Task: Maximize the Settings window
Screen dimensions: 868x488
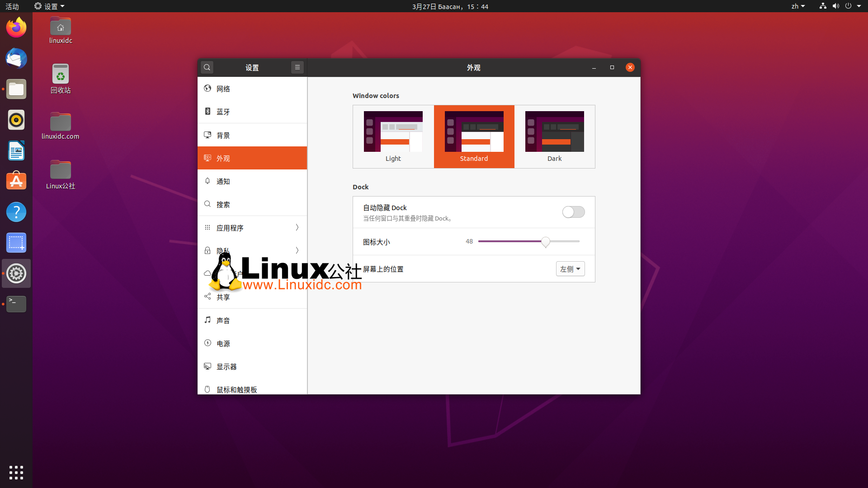Action: coord(612,67)
